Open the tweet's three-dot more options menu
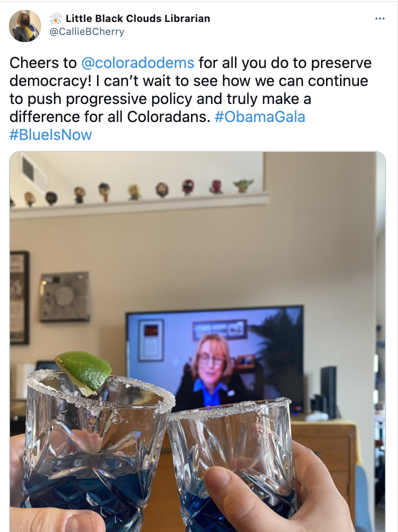Screen dimensions: 398x532 tap(379, 18)
